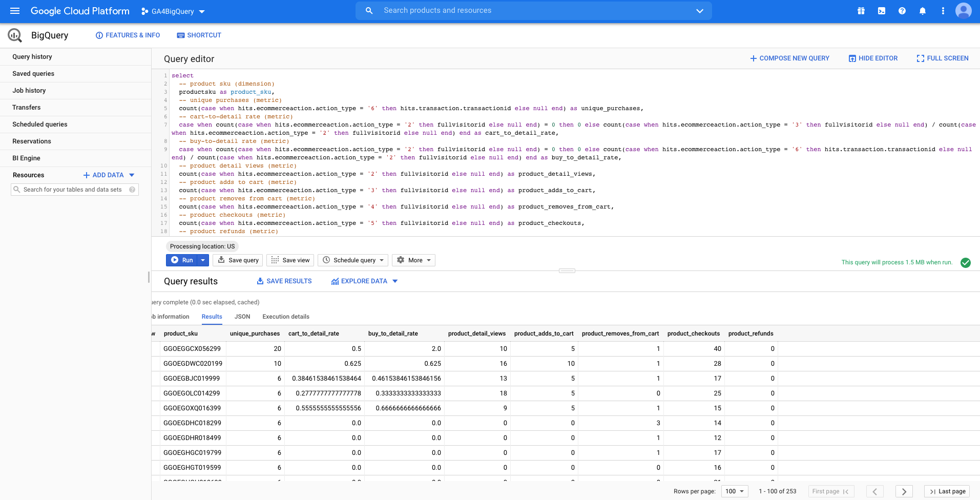
Task: Click the user account avatar
Action: pyautogui.click(x=964, y=11)
